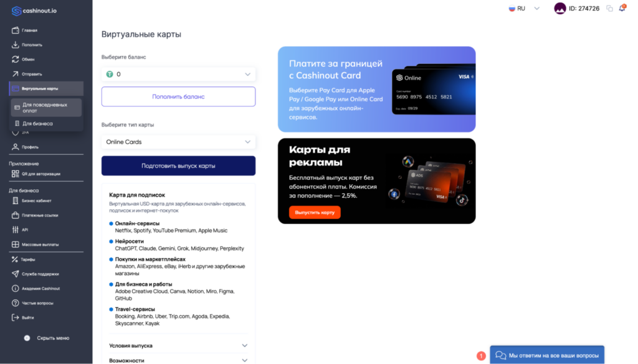Click the API sliders icon
Image resolution: width=638 pixels, height=364 pixels.
tap(16, 230)
